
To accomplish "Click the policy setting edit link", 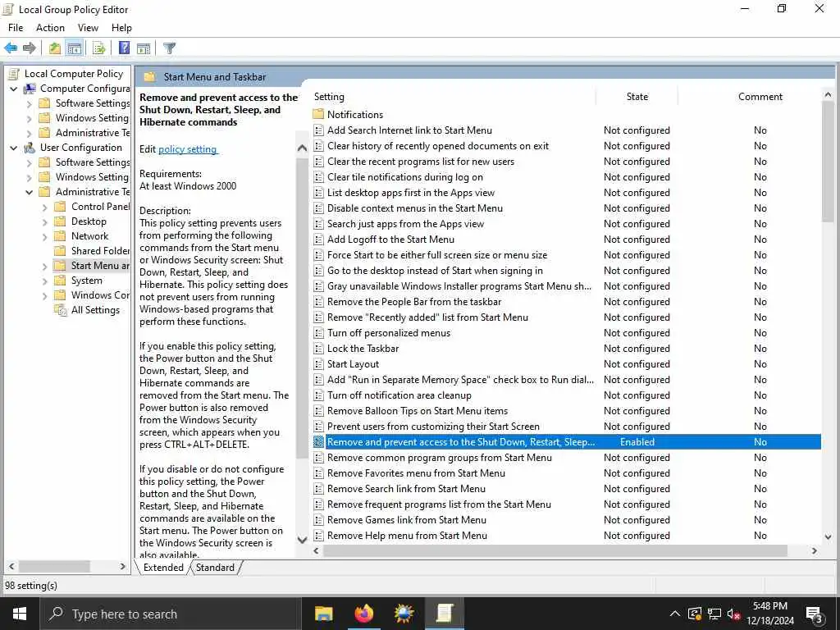I will point(188,149).
